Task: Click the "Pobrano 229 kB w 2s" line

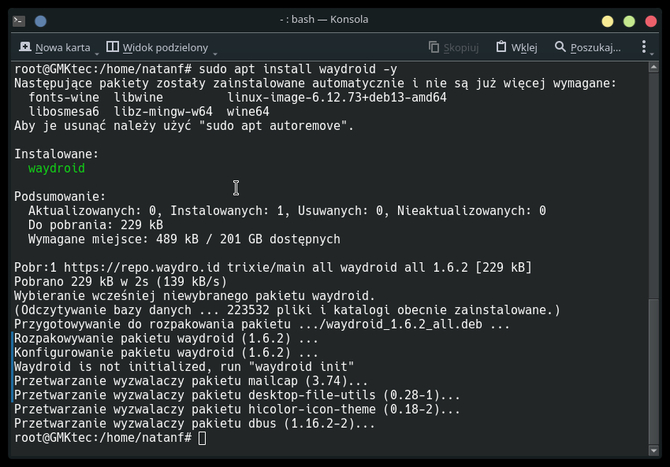Action: click(x=120, y=282)
